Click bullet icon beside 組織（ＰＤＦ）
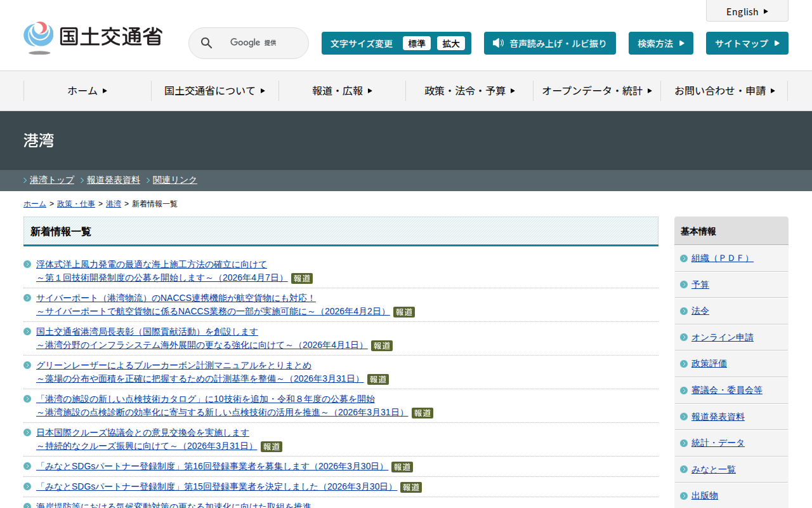Screen dimensions: 812x508 pos(684,258)
